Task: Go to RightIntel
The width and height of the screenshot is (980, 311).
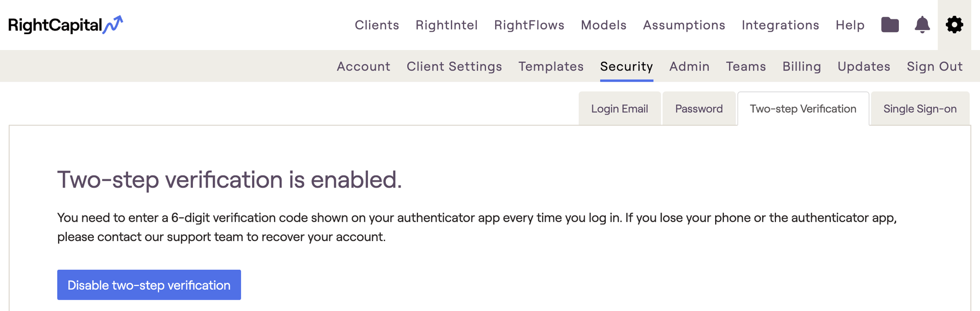Action: [x=447, y=25]
